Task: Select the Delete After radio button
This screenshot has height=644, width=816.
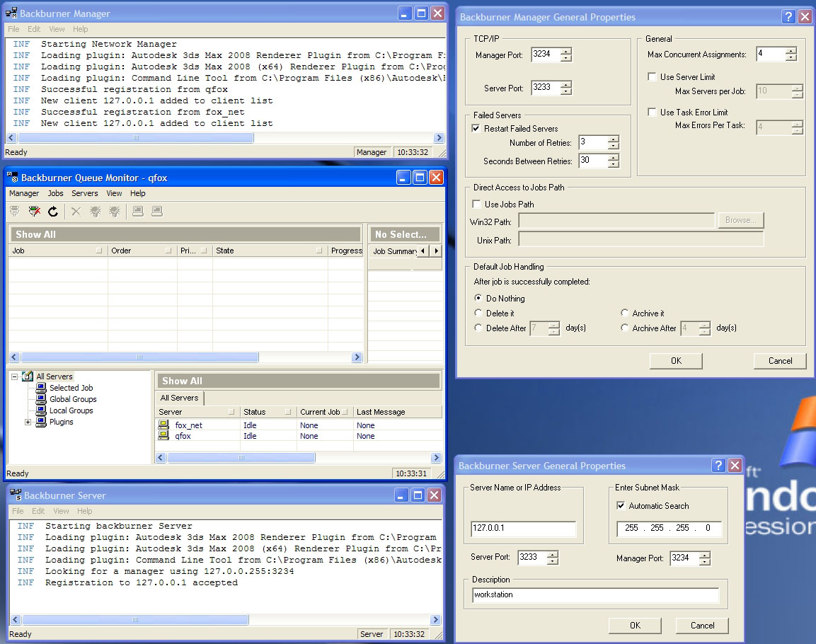Action: 478,328
